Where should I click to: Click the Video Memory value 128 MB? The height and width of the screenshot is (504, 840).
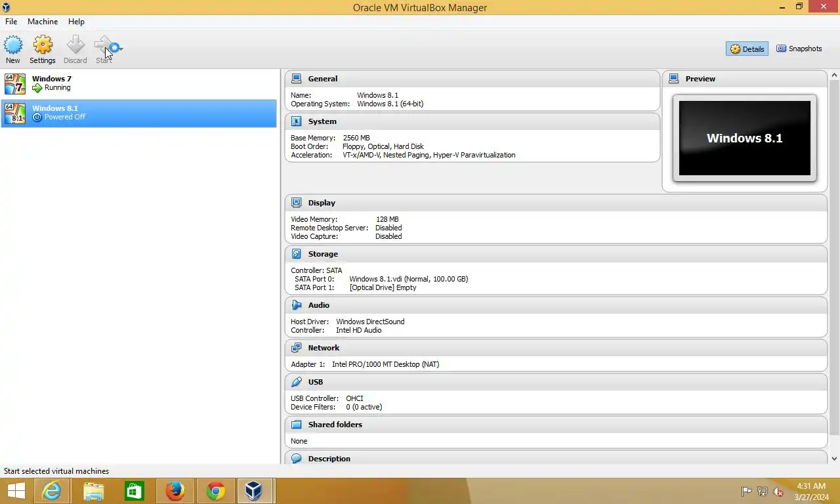click(387, 219)
